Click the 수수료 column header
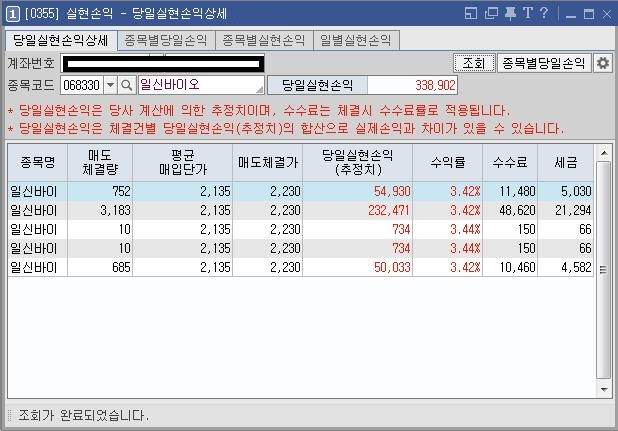Screen dimensions: 618x431 510,162
